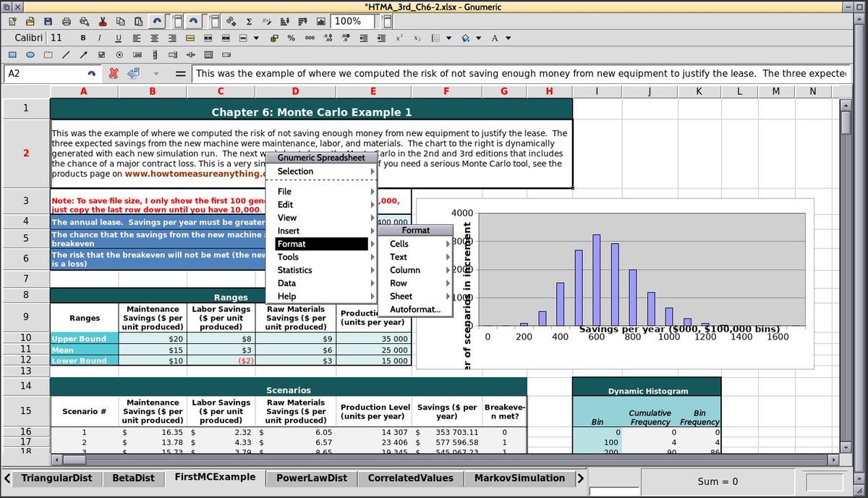Insert Sum function with sigma icon

click(249, 21)
